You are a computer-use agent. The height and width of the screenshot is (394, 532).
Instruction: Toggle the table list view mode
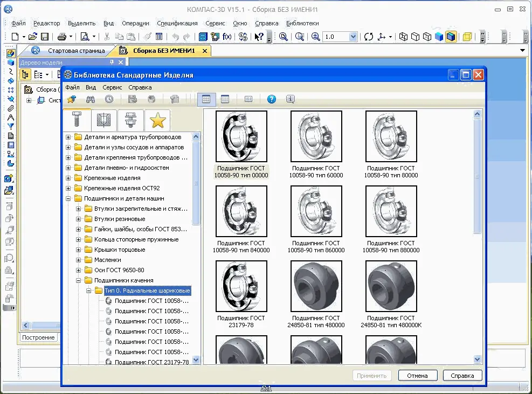click(x=225, y=99)
